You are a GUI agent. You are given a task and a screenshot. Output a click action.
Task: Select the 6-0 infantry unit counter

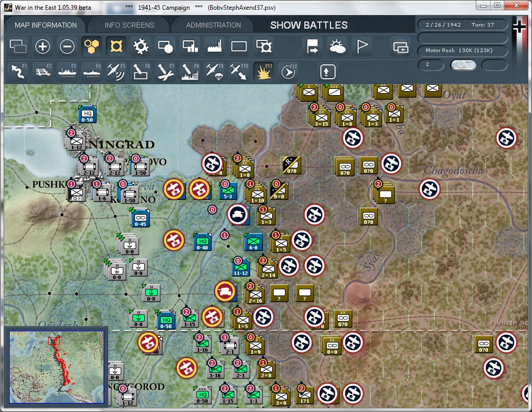253,242
